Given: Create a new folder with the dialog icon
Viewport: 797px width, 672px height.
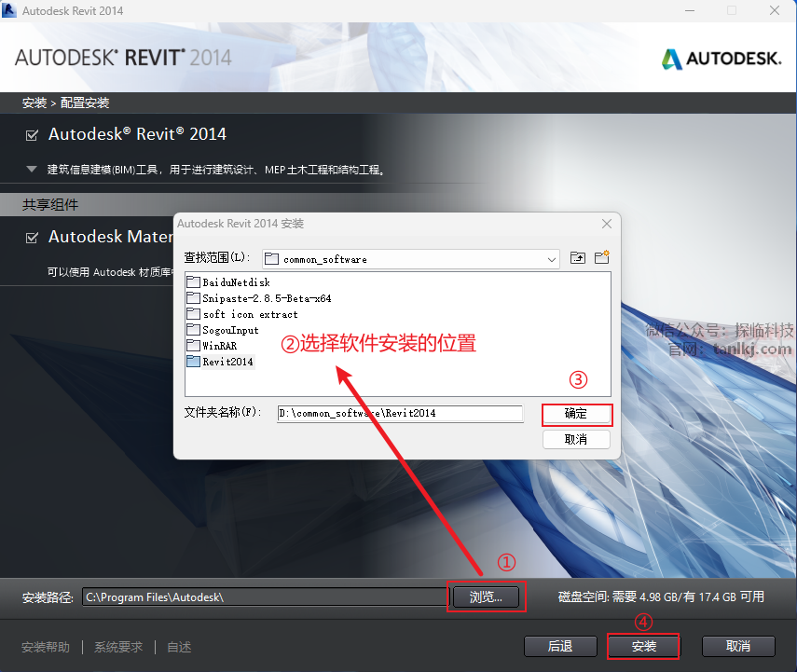Looking at the screenshot, I should [602, 257].
